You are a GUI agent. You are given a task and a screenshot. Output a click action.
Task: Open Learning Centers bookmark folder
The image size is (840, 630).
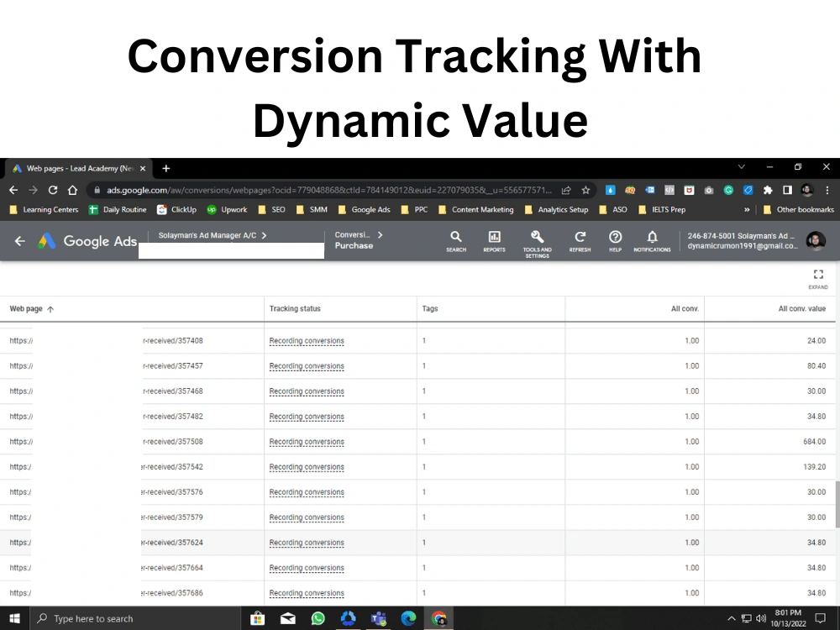[x=45, y=209]
